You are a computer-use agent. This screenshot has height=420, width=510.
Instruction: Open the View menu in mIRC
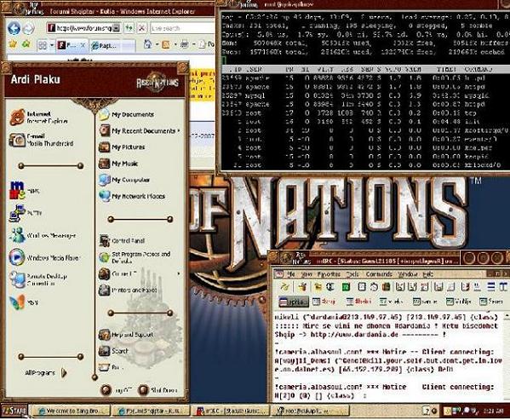tap(307, 274)
